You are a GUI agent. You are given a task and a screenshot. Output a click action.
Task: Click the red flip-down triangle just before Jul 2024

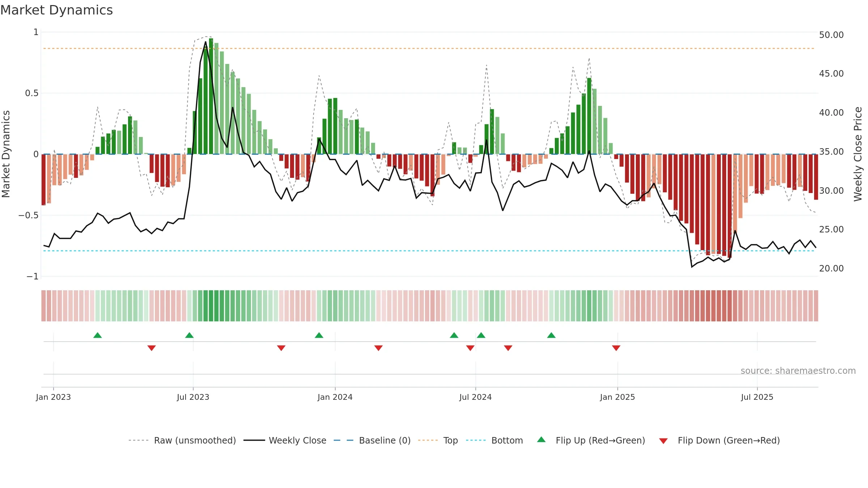click(470, 348)
